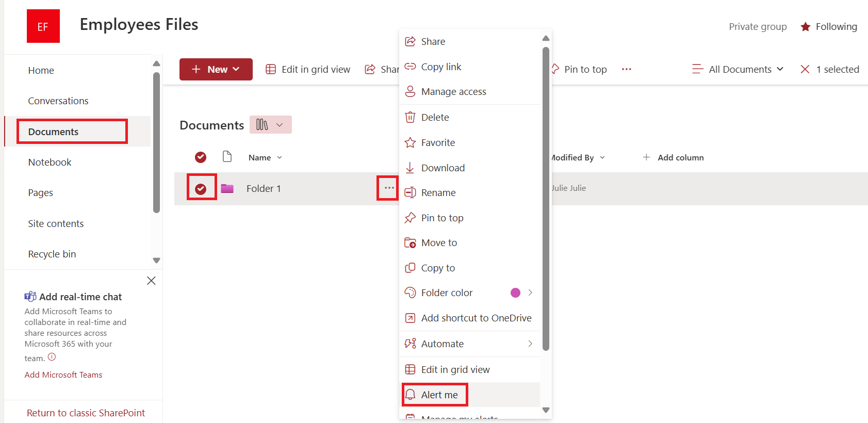The width and height of the screenshot is (868, 423).
Task: Choose Rename from the context menu
Action: (x=438, y=192)
